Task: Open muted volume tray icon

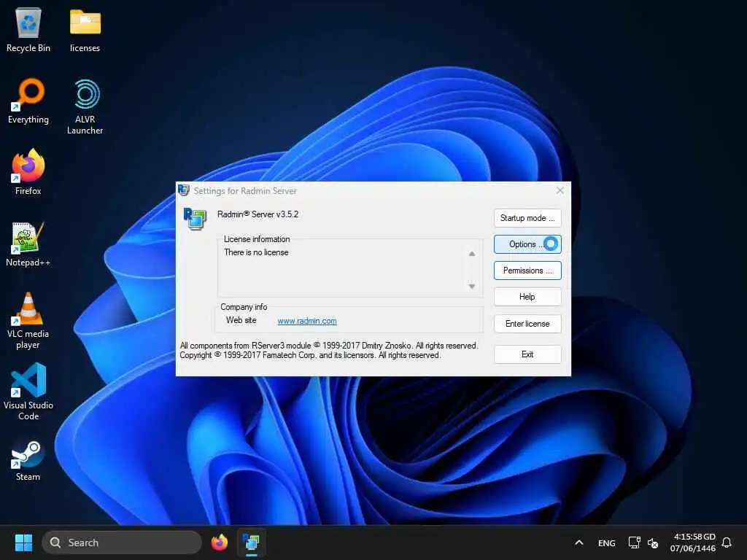Action: tap(653, 542)
